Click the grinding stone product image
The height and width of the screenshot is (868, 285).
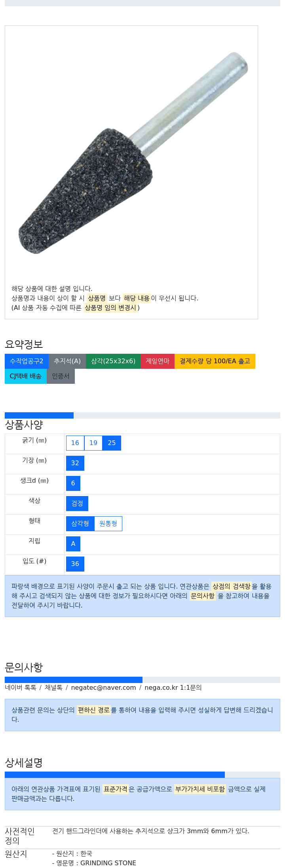[133, 153]
